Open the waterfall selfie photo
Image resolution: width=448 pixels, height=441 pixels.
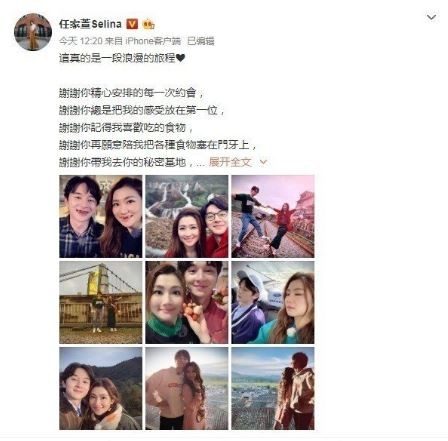pyautogui.click(x=187, y=216)
